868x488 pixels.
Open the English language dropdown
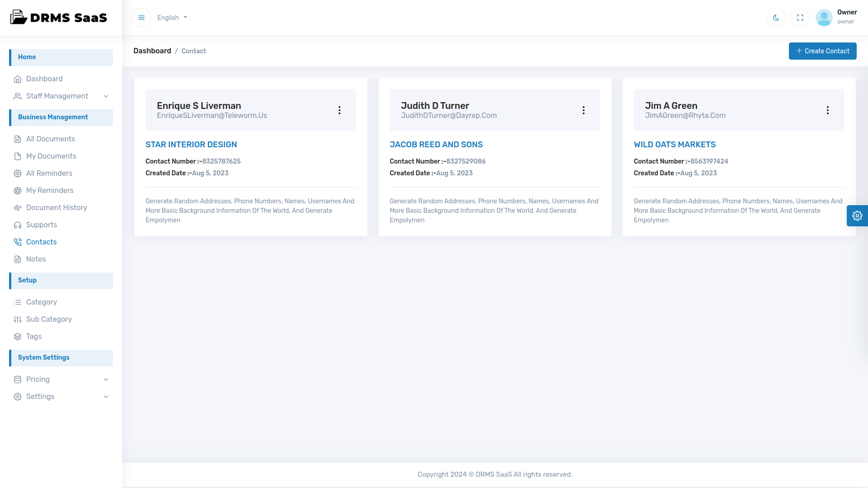coord(172,18)
